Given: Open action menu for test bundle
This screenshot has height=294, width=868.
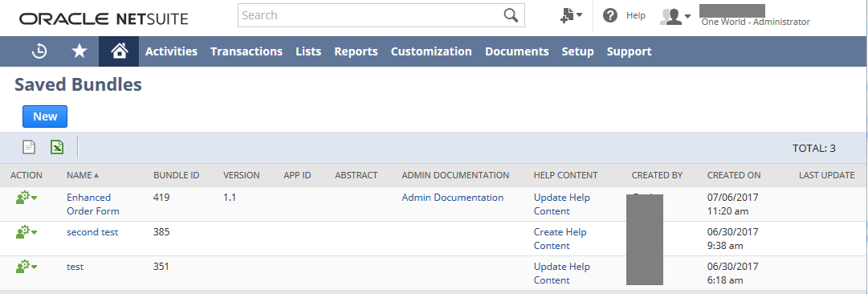Looking at the screenshot, I should coord(26,267).
